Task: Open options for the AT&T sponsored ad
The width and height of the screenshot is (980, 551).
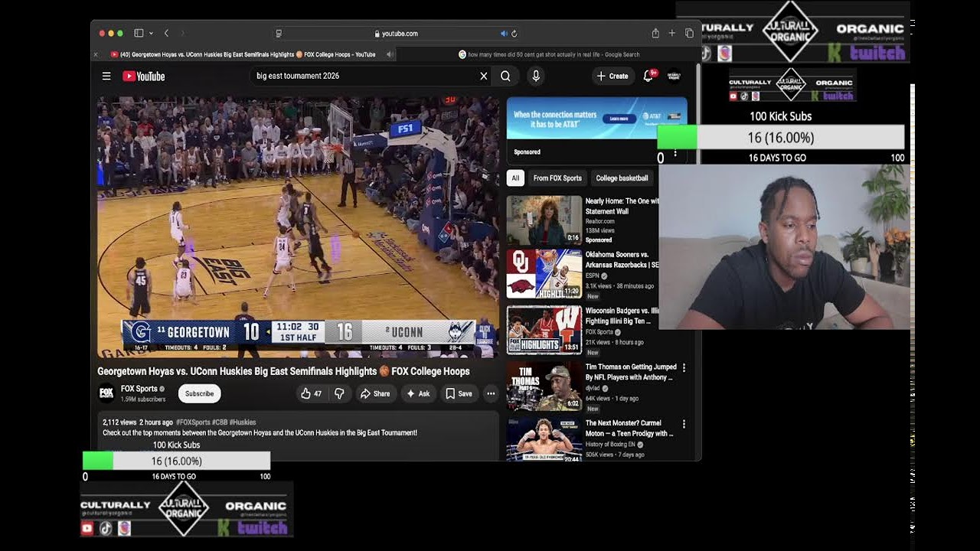Action: tap(675, 152)
